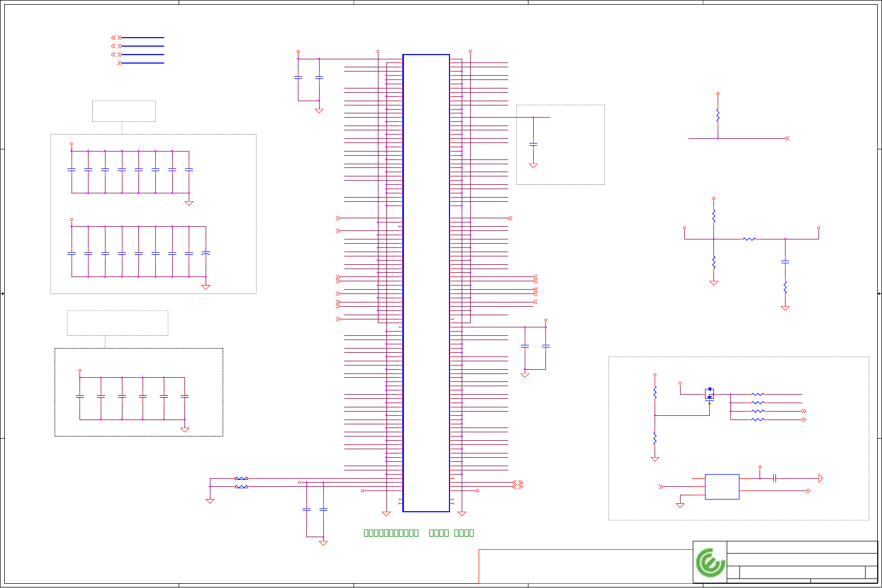
Task: Select the topmost of four resistors after the MOSFET
Action: tap(758, 395)
